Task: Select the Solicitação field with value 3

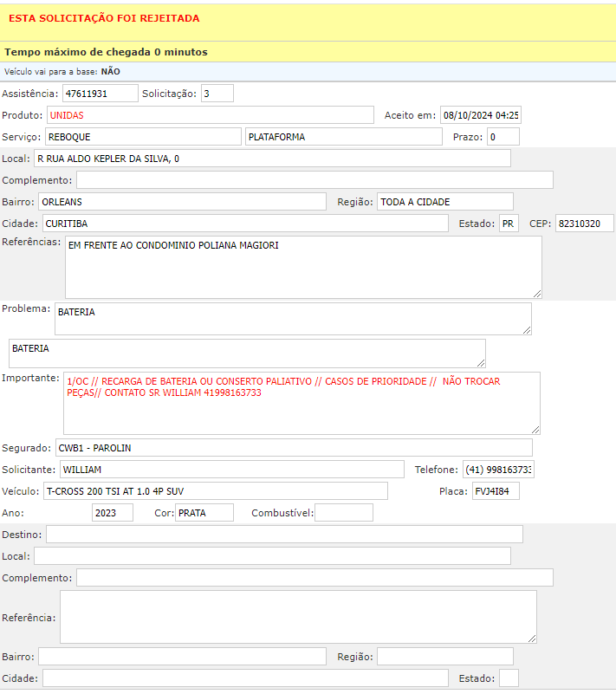Action: point(217,94)
